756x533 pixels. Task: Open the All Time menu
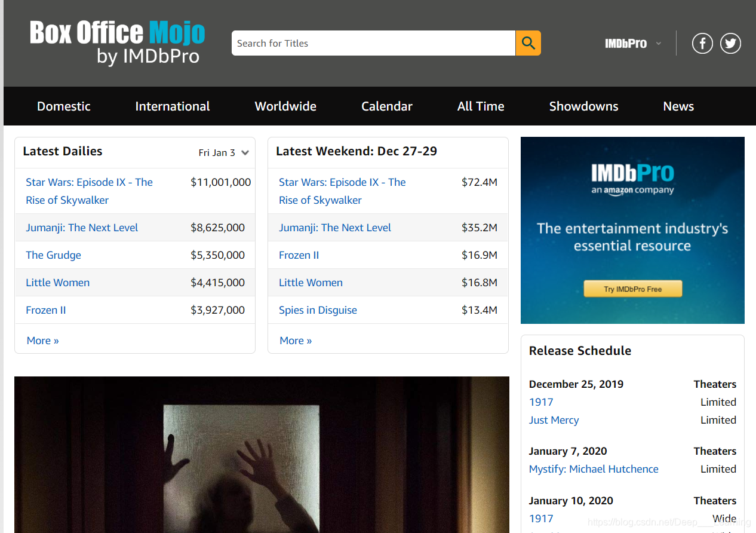coord(481,106)
